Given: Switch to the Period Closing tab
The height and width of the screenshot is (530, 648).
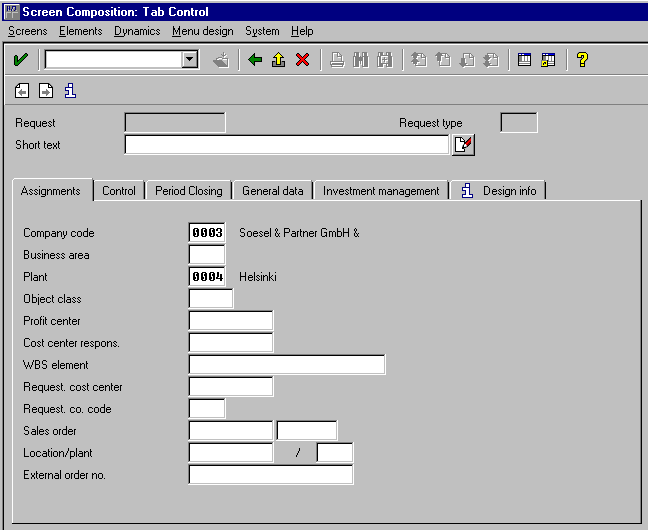Looking at the screenshot, I should click(x=189, y=191).
